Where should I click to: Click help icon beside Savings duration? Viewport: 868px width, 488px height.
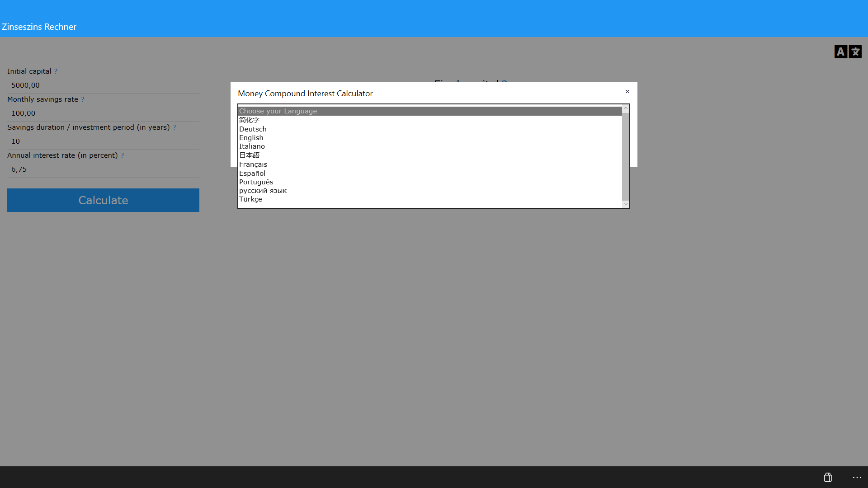point(174,127)
